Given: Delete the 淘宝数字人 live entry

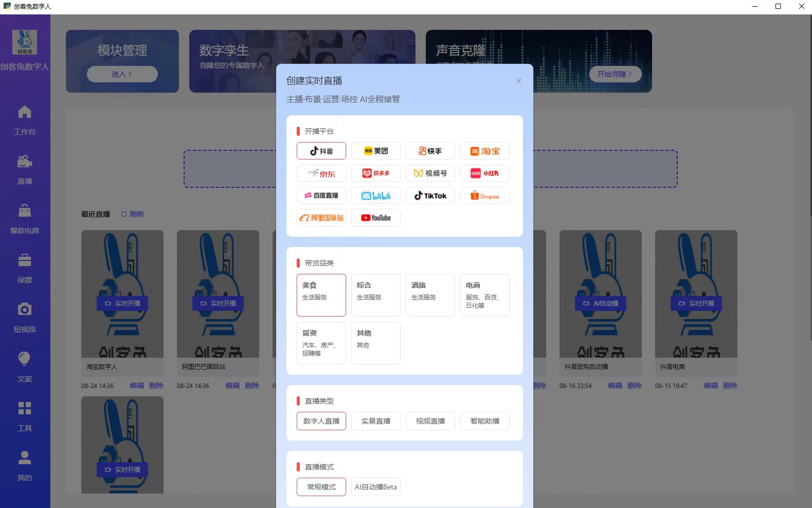Looking at the screenshot, I should pyautogui.click(x=156, y=386).
